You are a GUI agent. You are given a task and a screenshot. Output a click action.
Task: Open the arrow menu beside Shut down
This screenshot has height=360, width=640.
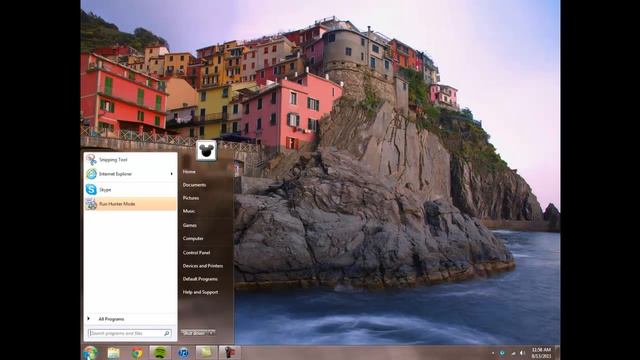pyautogui.click(x=211, y=333)
